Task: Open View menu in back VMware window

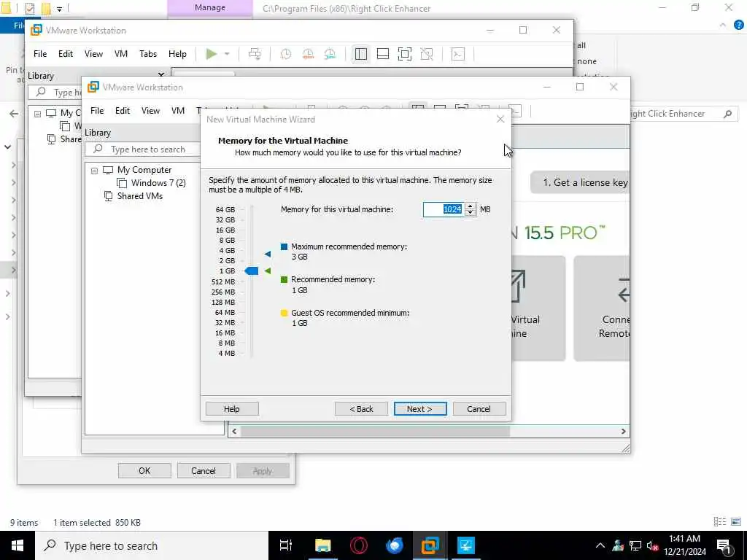Action: [93, 54]
